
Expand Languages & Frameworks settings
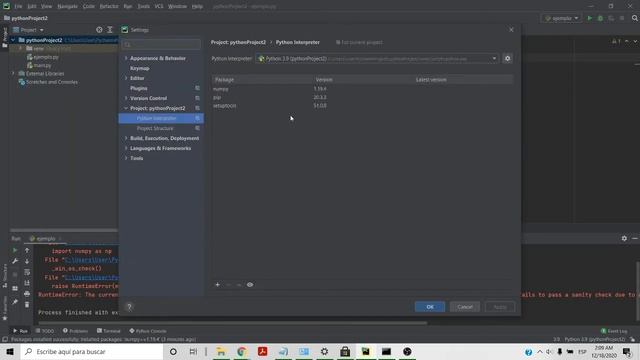click(x=126, y=148)
